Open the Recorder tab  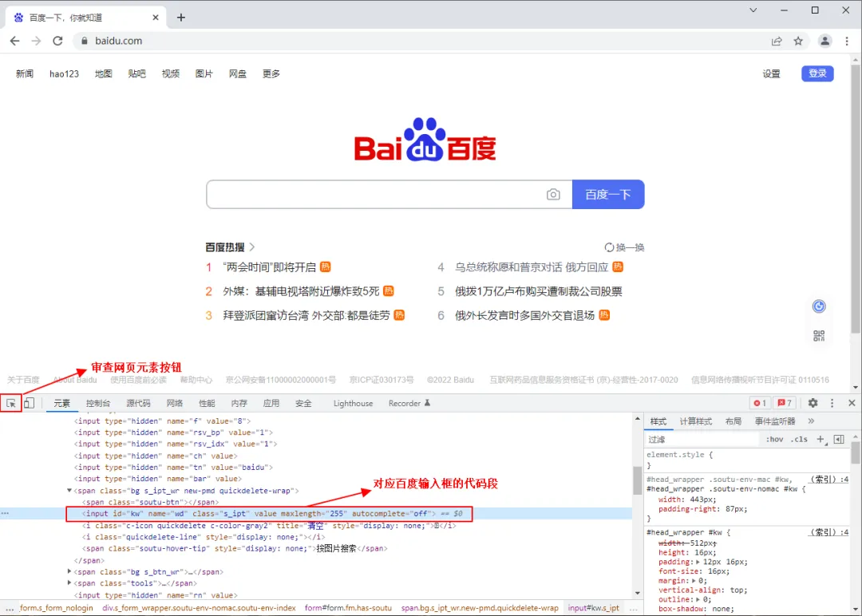409,403
